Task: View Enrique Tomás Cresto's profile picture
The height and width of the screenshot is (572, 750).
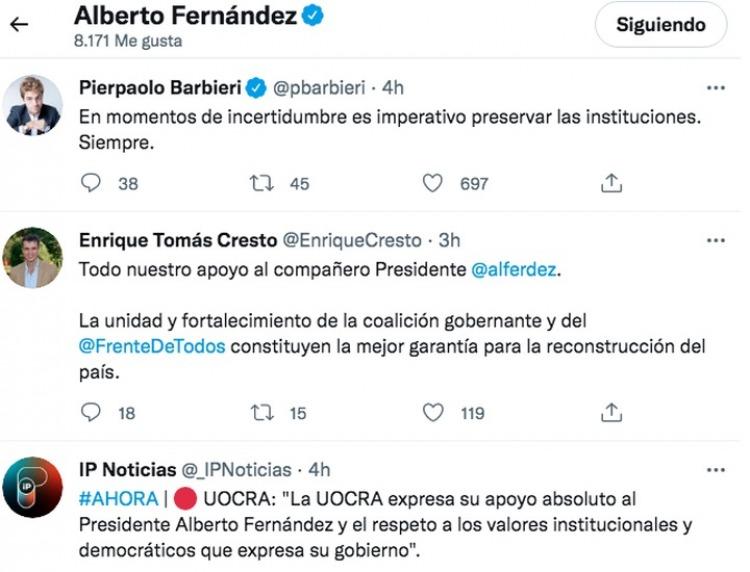Action: point(33,258)
